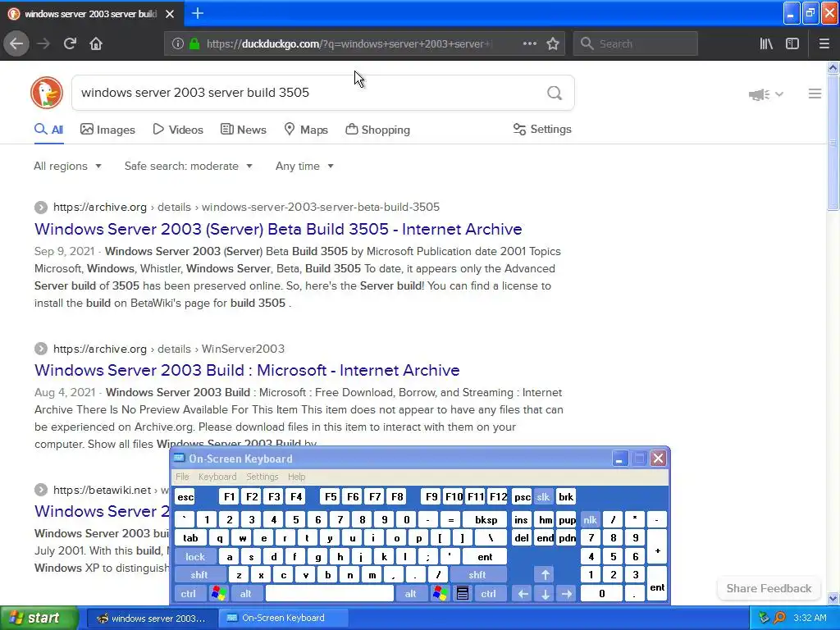Click the right Windows logo key
Image resolution: width=840 pixels, height=630 pixels.
point(441,594)
